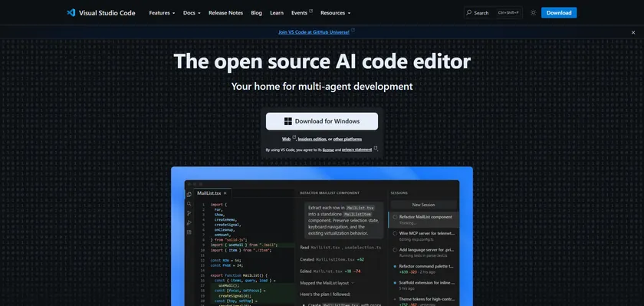
Task: Toggle the light/dark theme sun icon
Action: [533, 13]
